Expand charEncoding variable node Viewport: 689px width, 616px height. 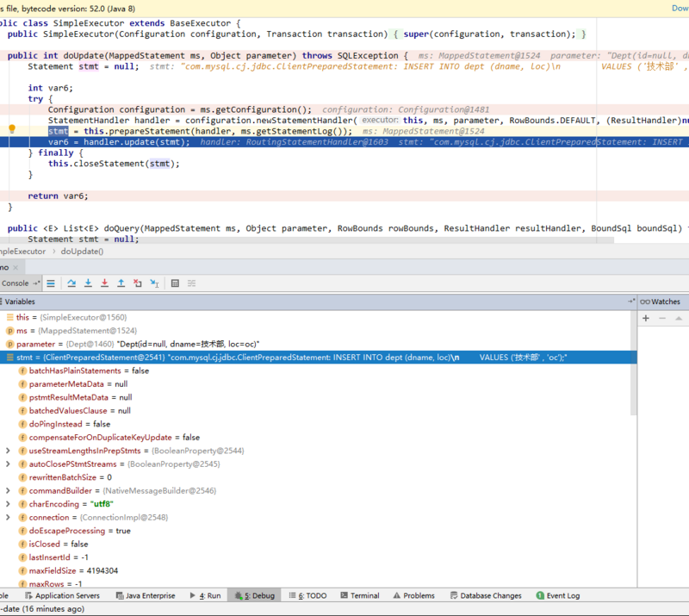click(x=8, y=504)
